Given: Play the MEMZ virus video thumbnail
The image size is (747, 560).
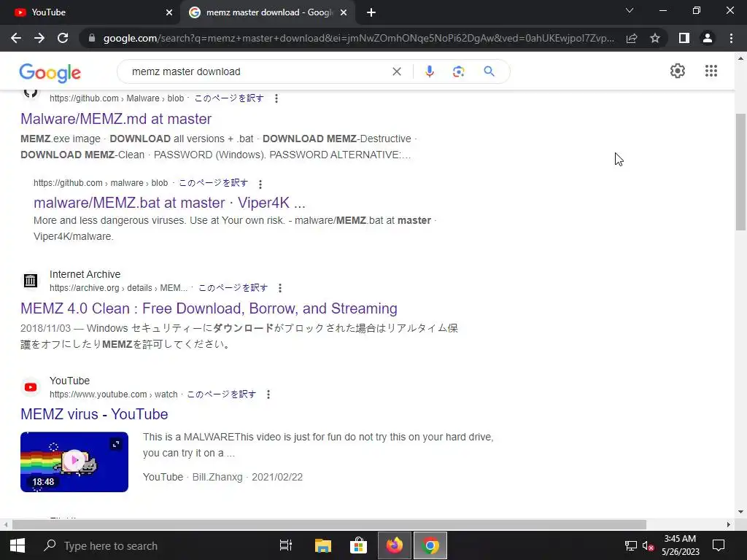Looking at the screenshot, I should click(74, 462).
